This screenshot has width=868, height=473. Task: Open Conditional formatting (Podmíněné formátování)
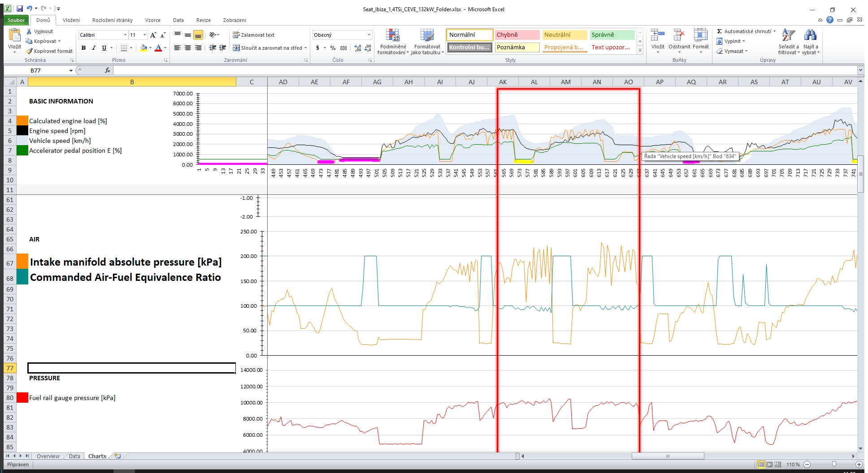click(x=393, y=42)
